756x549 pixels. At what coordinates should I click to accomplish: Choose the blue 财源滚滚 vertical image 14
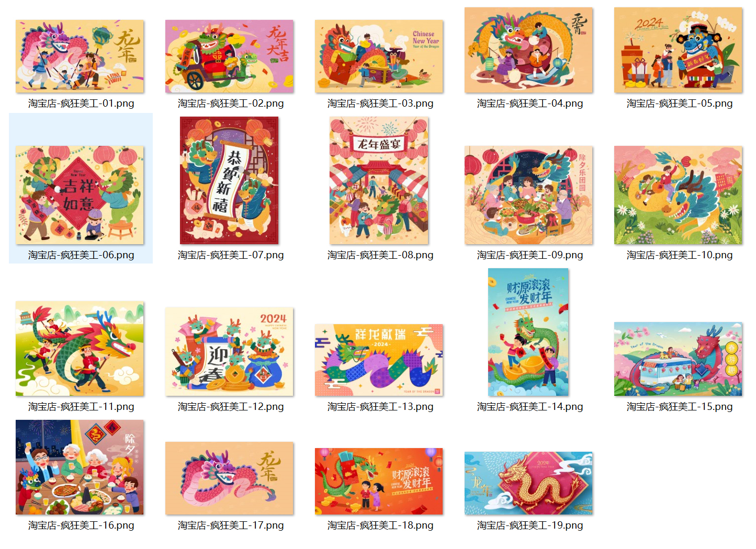coord(528,332)
